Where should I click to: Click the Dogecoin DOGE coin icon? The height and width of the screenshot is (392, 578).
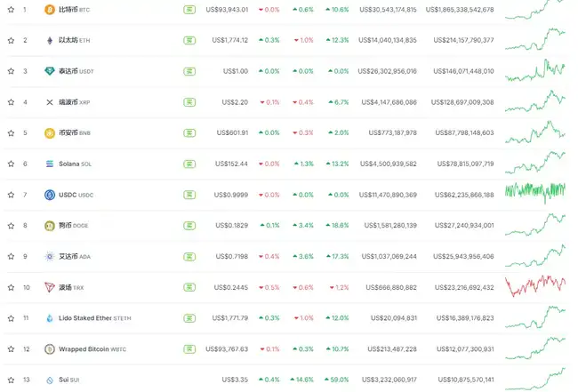[50, 226]
